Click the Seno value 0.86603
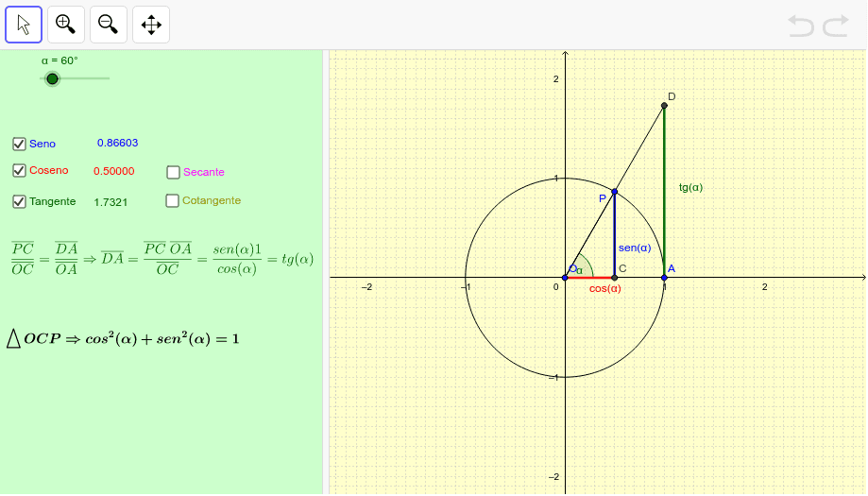The height and width of the screenshot is (496, 868). 117,143
